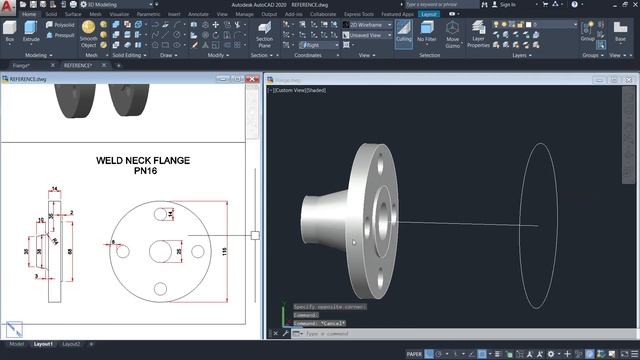640x360 pixels.
Task: Plot the drawing from quick access toolbar
Action: 73,4
